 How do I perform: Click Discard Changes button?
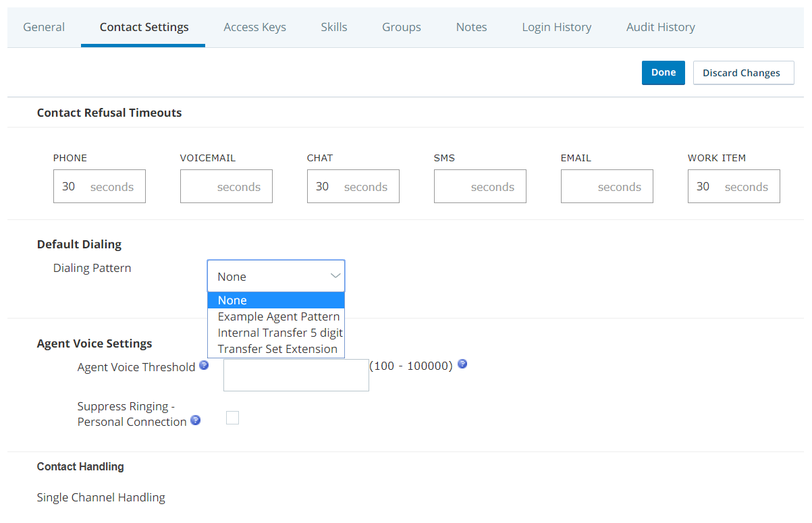click(744, 73)
